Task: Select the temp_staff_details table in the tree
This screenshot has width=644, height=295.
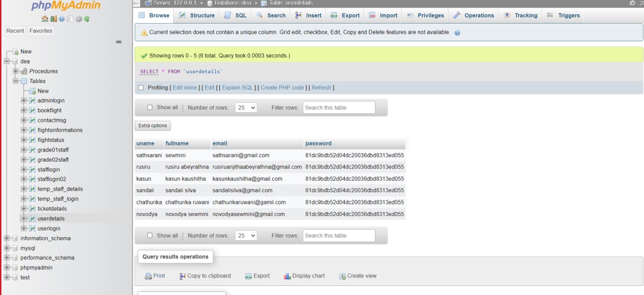Action: (60, 189)
